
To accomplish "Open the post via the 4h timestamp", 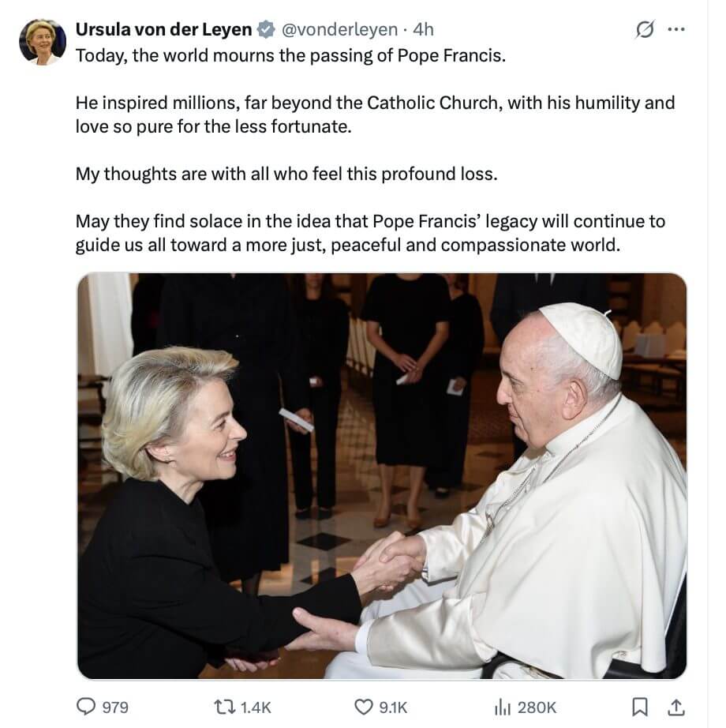I will pyautogui.click(x=424, y=30).
